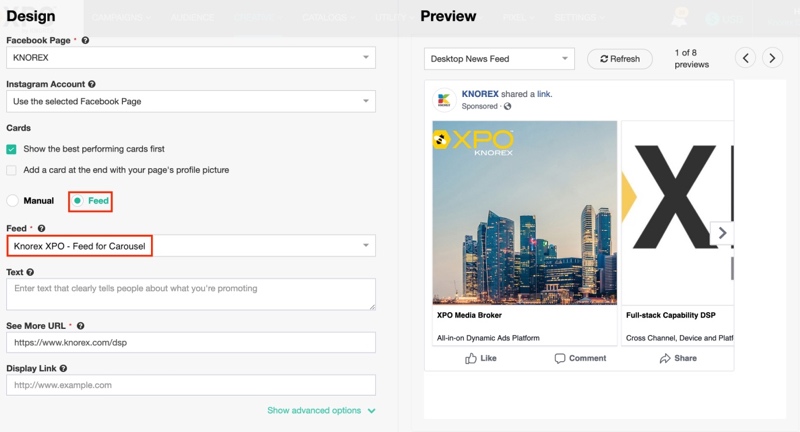Select the Feed radio option
Screen dimensions: 800x432
coord(78,201)
